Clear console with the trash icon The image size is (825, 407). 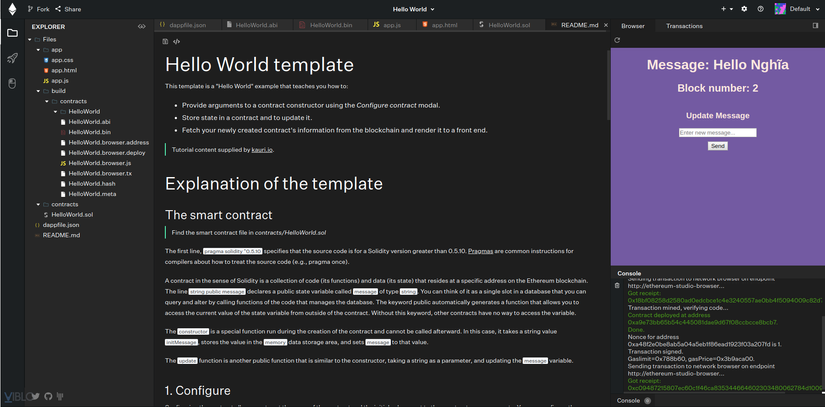[617, 286]
